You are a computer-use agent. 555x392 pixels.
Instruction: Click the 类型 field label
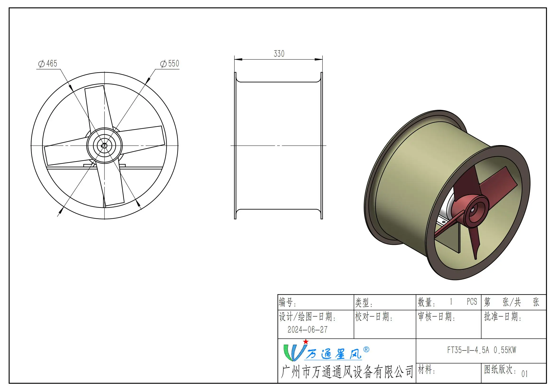pos(364,302)
